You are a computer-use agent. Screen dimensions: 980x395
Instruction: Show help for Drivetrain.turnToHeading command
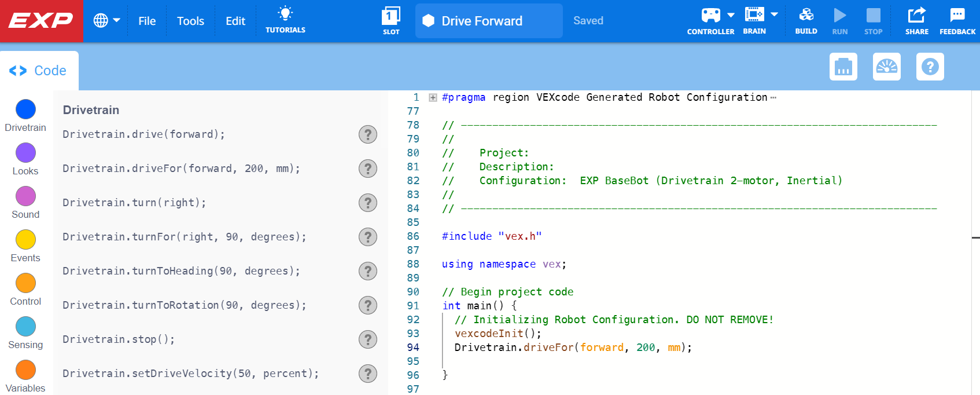point(368,271)
